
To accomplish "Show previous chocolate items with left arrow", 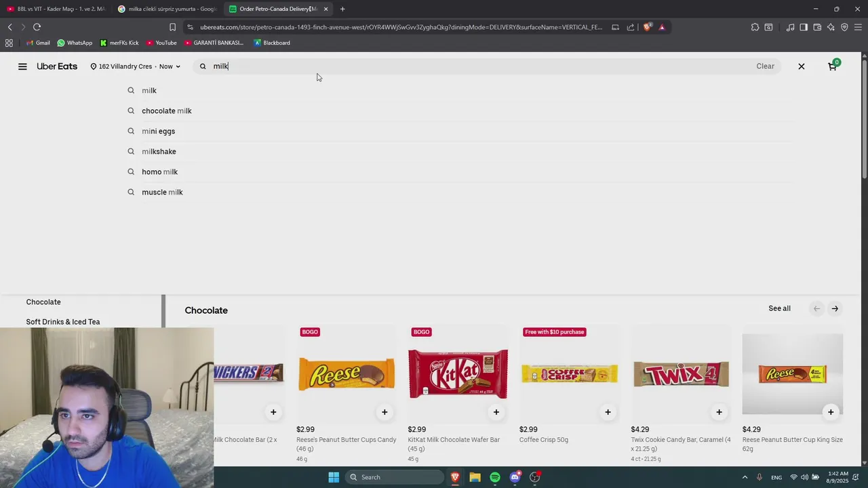I will click(x=816, y=308).
